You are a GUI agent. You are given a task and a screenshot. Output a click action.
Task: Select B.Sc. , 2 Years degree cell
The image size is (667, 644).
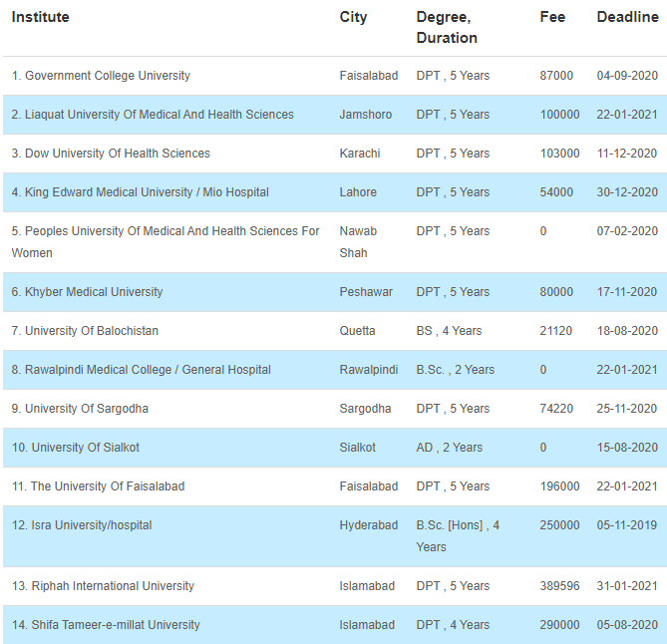[x=456, y=370]
